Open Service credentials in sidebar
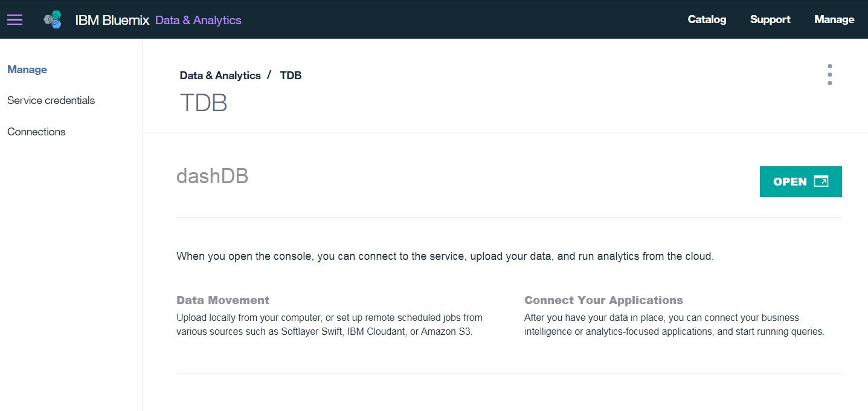 tap(51, 100)
